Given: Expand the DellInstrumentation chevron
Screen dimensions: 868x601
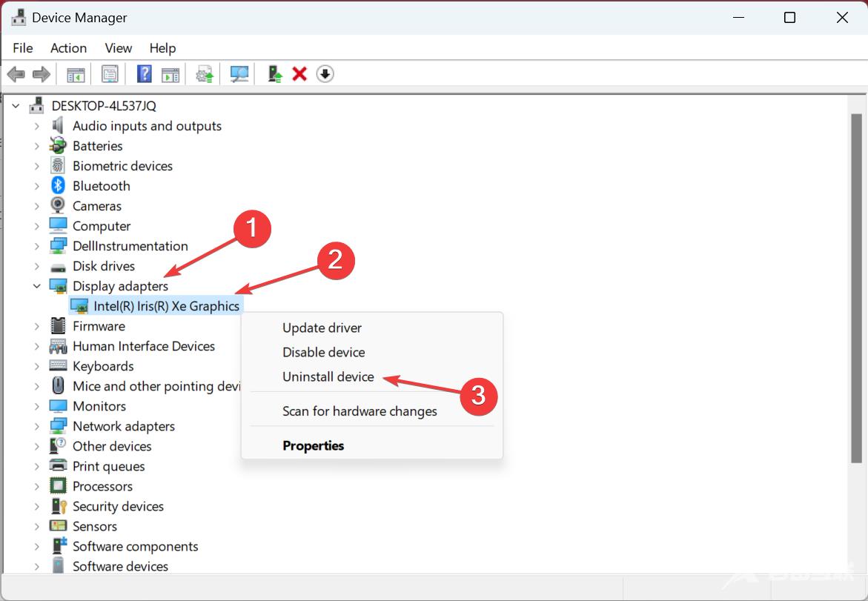Looking at the screenshot, I should point(36,246).
